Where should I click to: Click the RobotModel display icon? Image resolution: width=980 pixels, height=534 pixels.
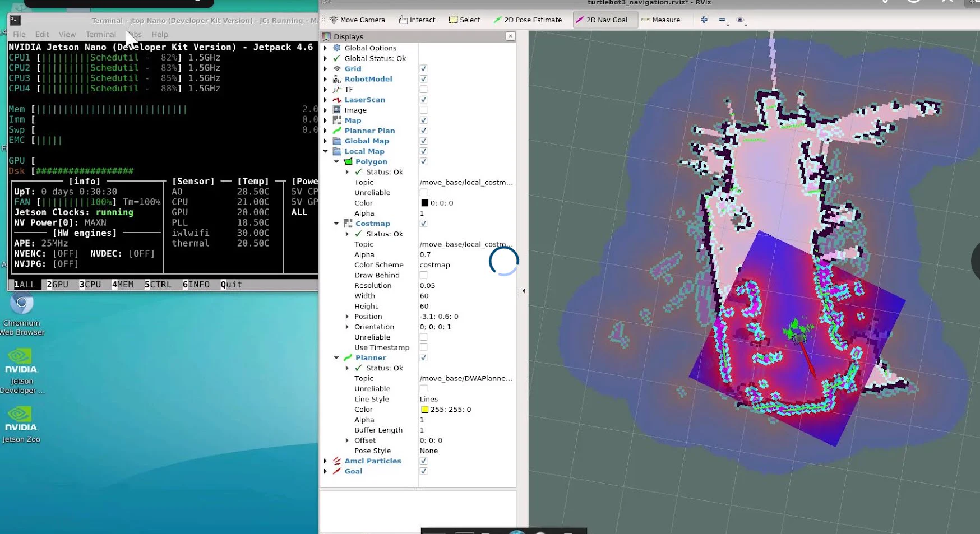point(337,79)
